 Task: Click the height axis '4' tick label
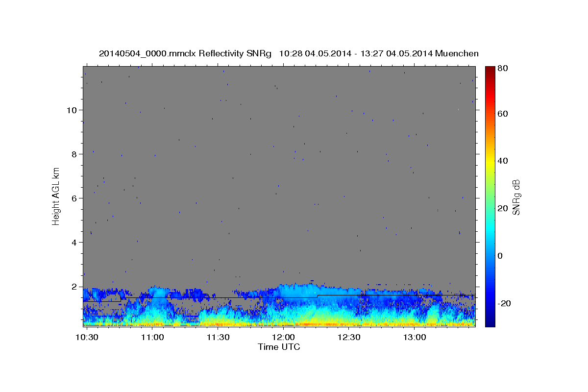click(74, 242)
